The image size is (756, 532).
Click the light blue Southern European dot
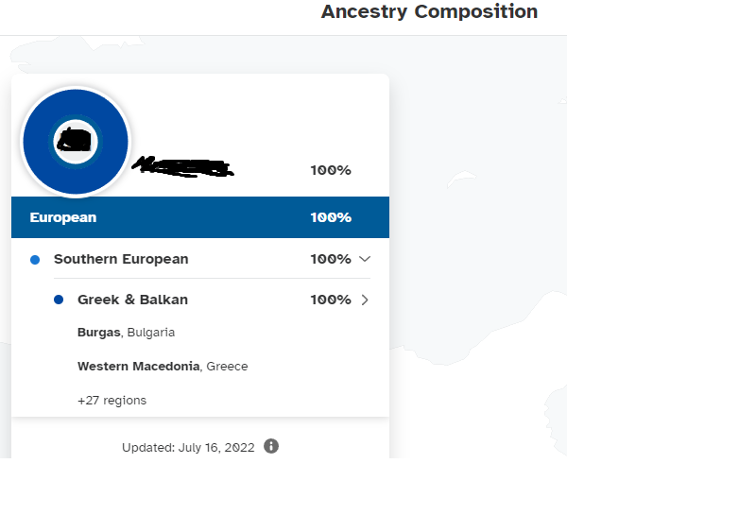(35, 260)
